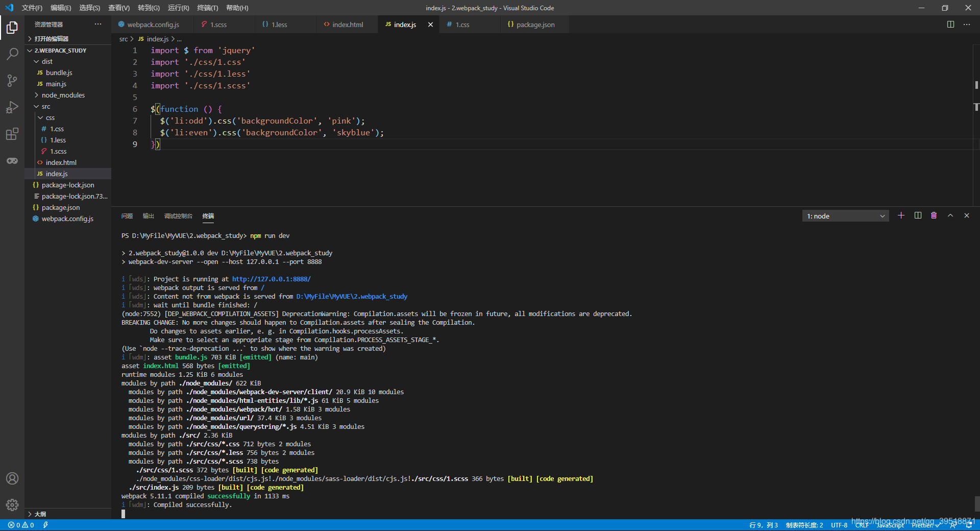The image size is (980, 531).
Task: Open the Source Control view
Action: [12, 80]
